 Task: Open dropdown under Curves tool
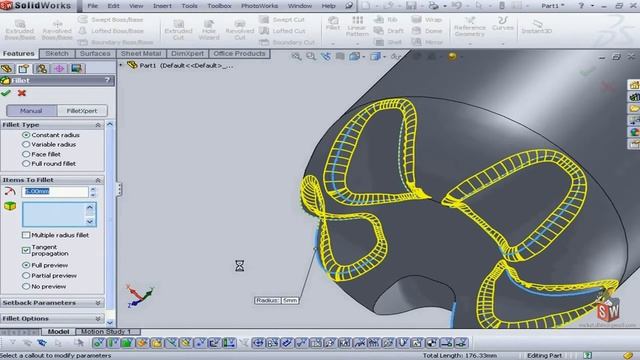coord(502,43)
